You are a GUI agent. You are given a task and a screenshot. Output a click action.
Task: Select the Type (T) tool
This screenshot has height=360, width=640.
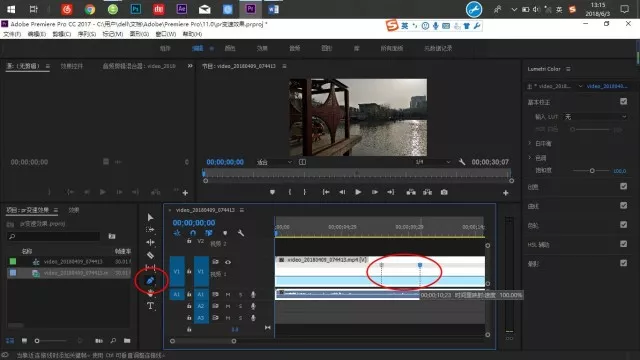pos(150,306)
